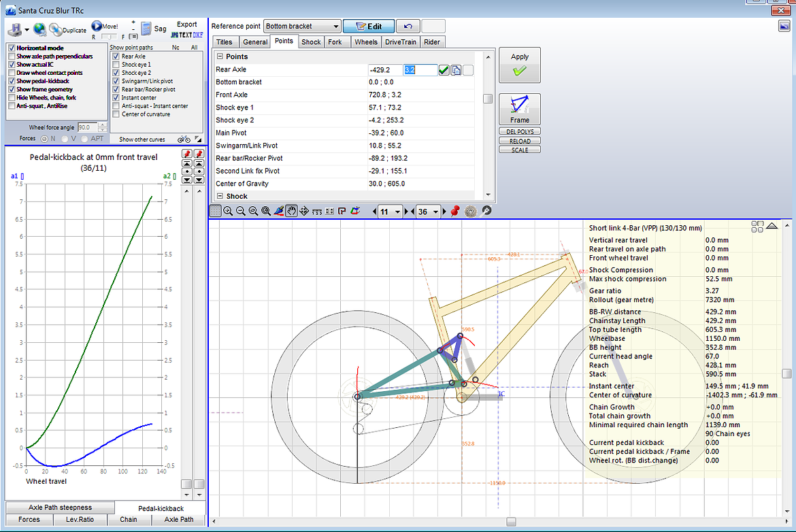This screenshot has width=796, height=532.
Task: Click the bicycle icon beside Show other curves
Action: coord(184,139)
